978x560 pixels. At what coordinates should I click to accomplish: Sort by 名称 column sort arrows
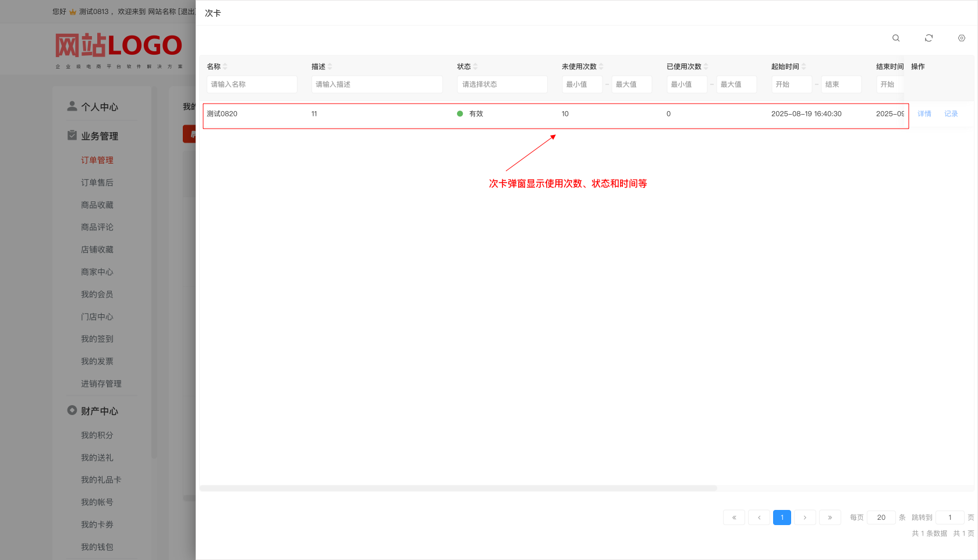click(225, 66)
